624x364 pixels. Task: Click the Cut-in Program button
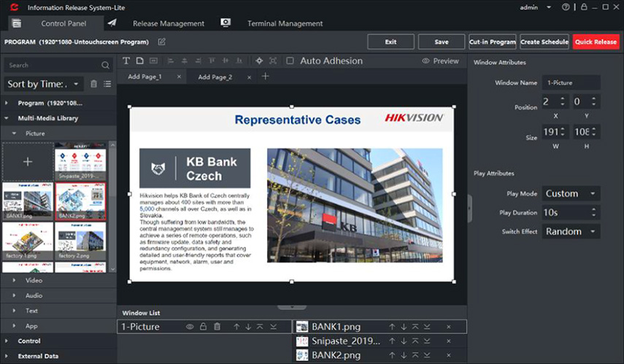click(493, 42)
